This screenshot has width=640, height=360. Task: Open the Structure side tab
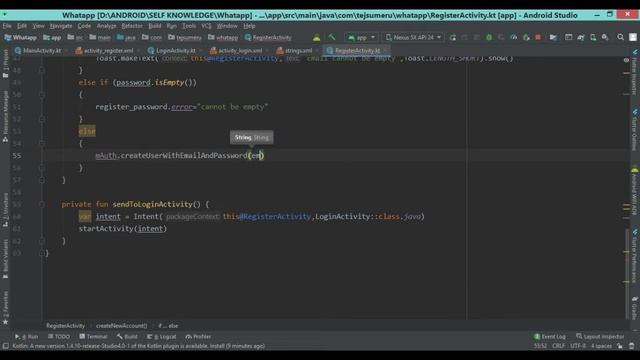tap(5, 209)
